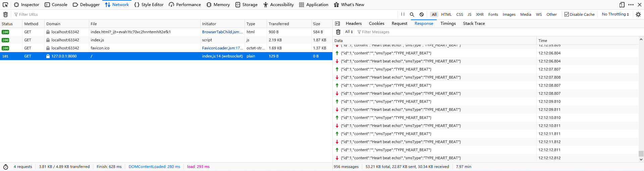Open the Headers tab

[354, 24]
